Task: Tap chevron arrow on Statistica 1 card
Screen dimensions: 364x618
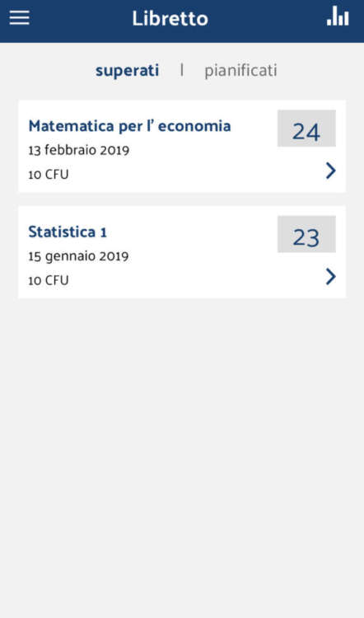Action: 330,277
